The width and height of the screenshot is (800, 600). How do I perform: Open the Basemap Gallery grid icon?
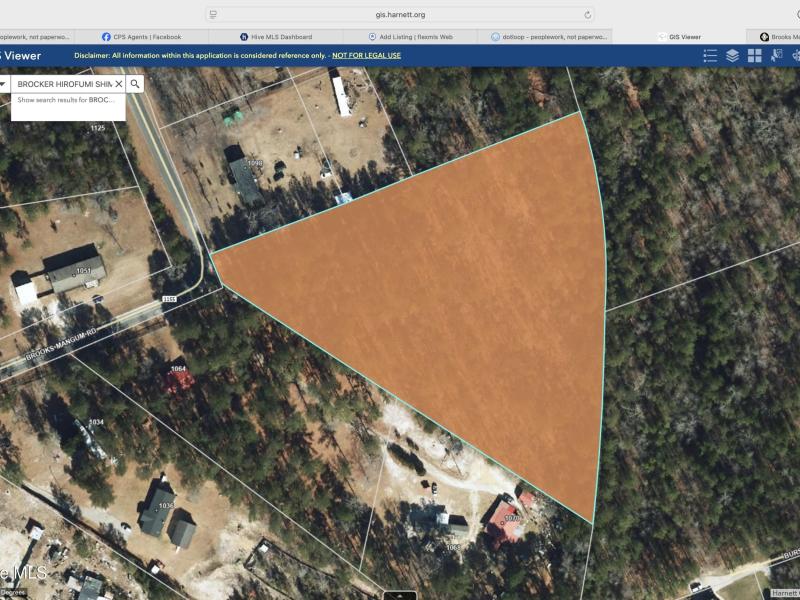coord(755,56)
